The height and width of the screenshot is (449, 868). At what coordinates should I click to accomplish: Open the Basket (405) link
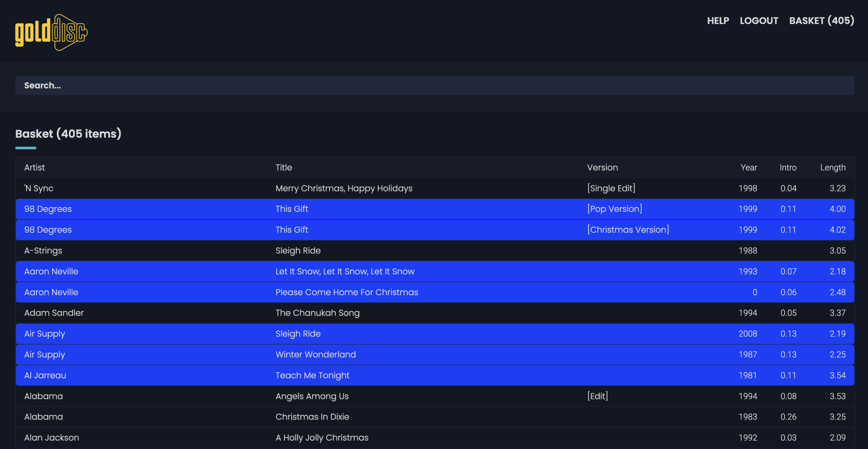point(821,21)
